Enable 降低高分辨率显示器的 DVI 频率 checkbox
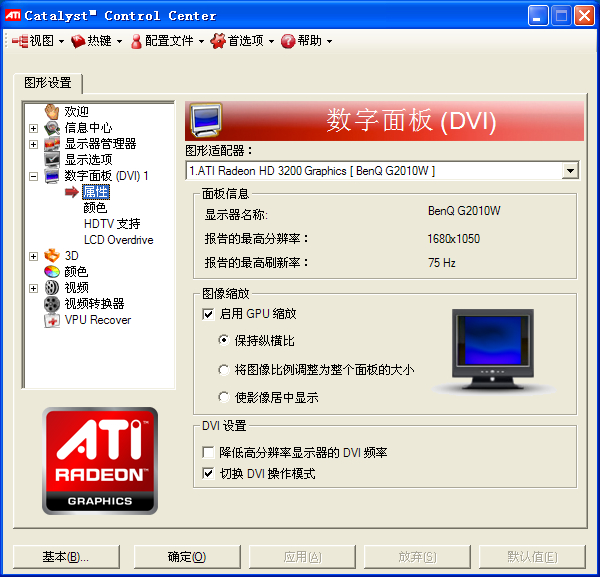Viewport: 600px width, 577px height. coord(208,453)
